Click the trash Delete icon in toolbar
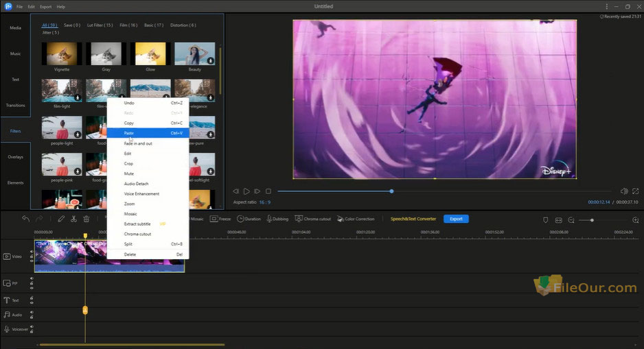Viewport: 644px width, 349px height. pos(87,219)
